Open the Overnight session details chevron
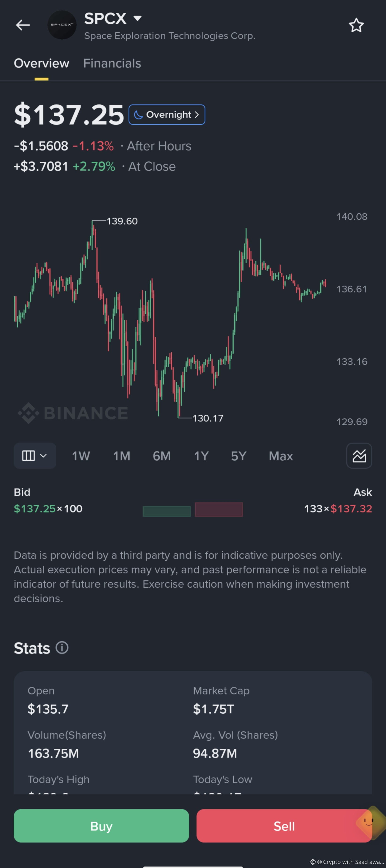386x868 pixels. (197, 115)
